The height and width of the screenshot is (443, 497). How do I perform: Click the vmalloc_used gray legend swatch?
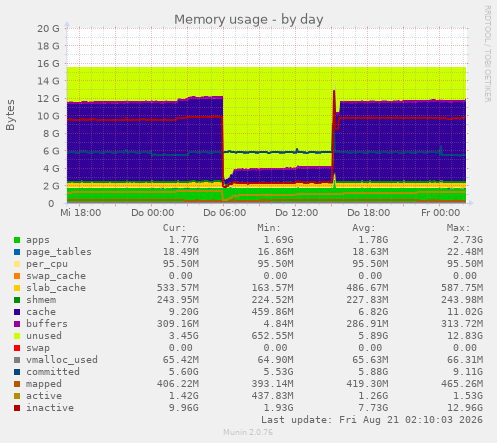17,360
